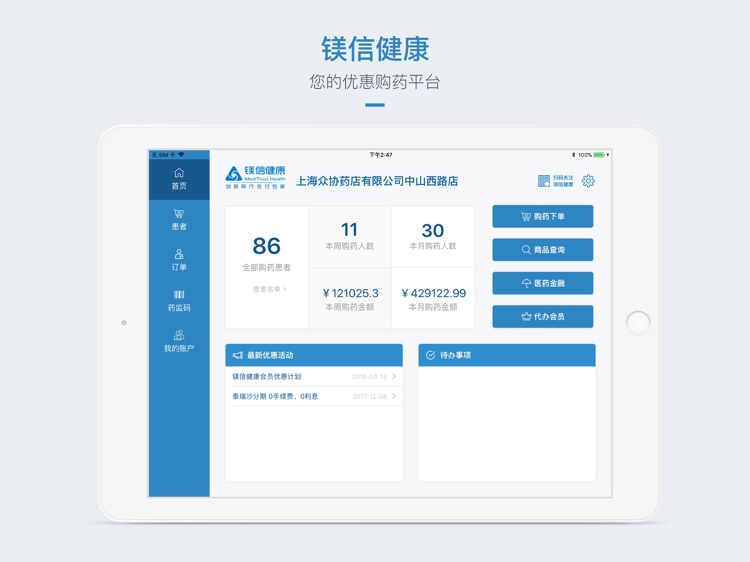Open the 订单 orders tab in sidebar
Image resolution: width=750 pixels, height=562 pixels.
pos(179,260)
